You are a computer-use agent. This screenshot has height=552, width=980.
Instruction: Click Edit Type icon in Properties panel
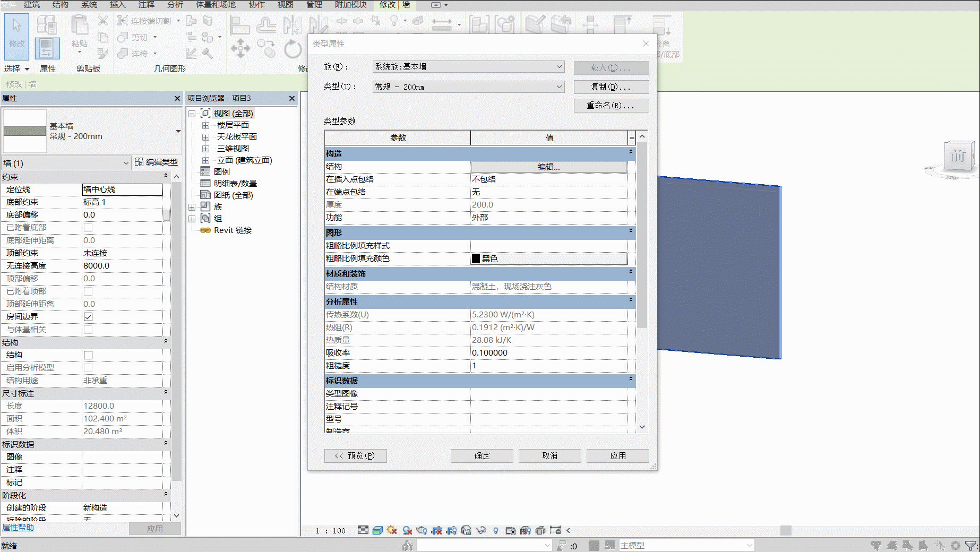pyautogui.click(x=139, y=162)
